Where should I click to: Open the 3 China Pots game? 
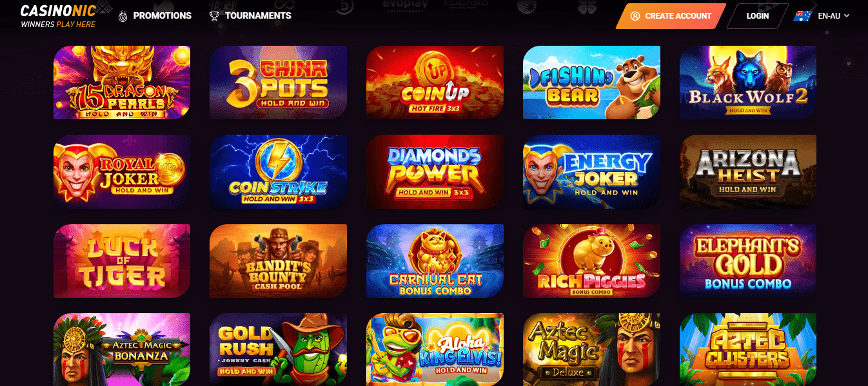[x=278, y=82]
